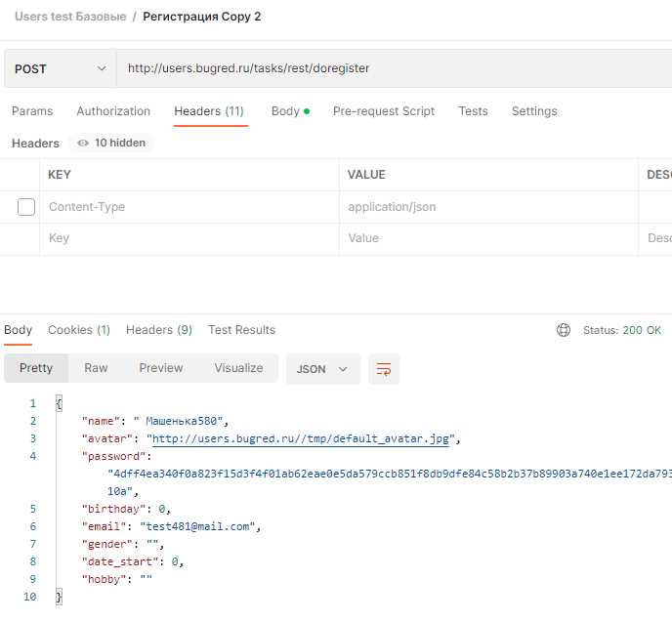This screenshot has height=621, width=672.
Task: Show the 10 hidden headers
Action: point(112,144)
